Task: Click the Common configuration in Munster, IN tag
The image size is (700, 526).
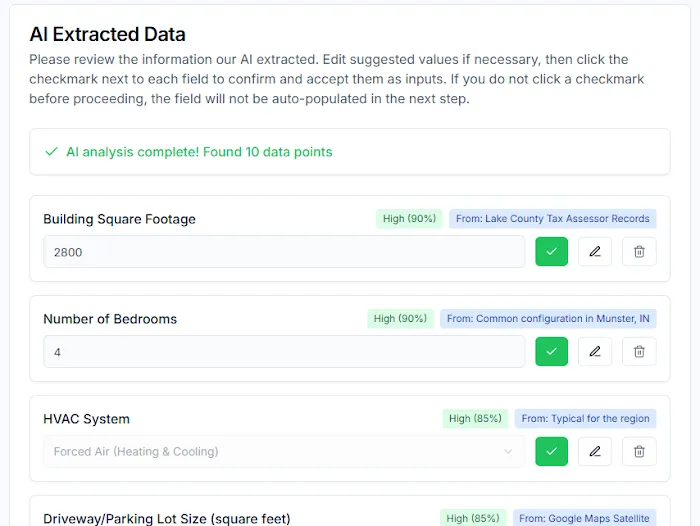Action: 548,319
